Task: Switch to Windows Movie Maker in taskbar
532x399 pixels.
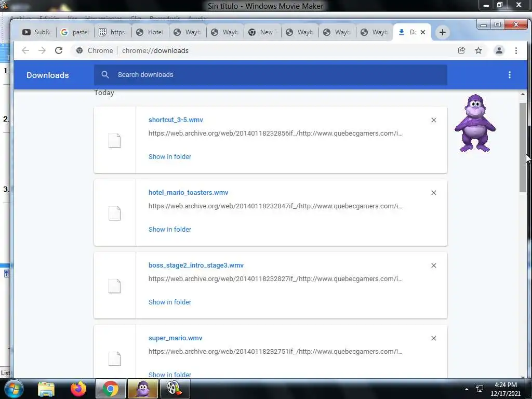Action: point(175,389)
